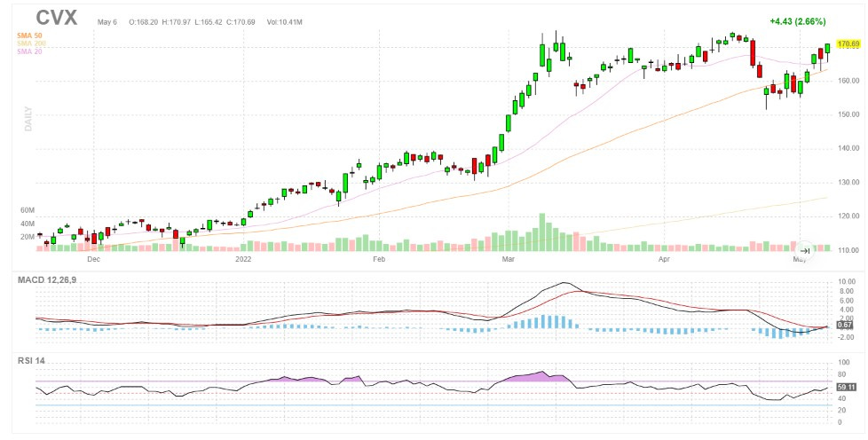Click the Feb label on time axis

pyautogui.click(x=379, y=259)
